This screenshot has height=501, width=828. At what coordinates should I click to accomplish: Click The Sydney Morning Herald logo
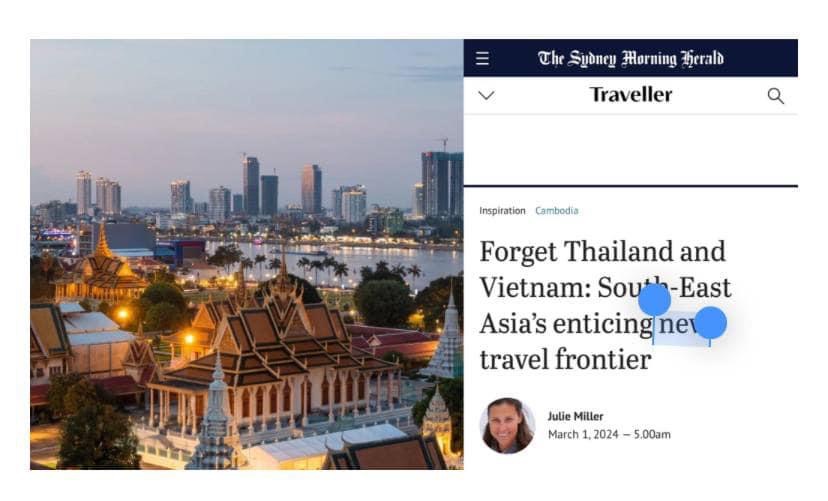point(631,58)
